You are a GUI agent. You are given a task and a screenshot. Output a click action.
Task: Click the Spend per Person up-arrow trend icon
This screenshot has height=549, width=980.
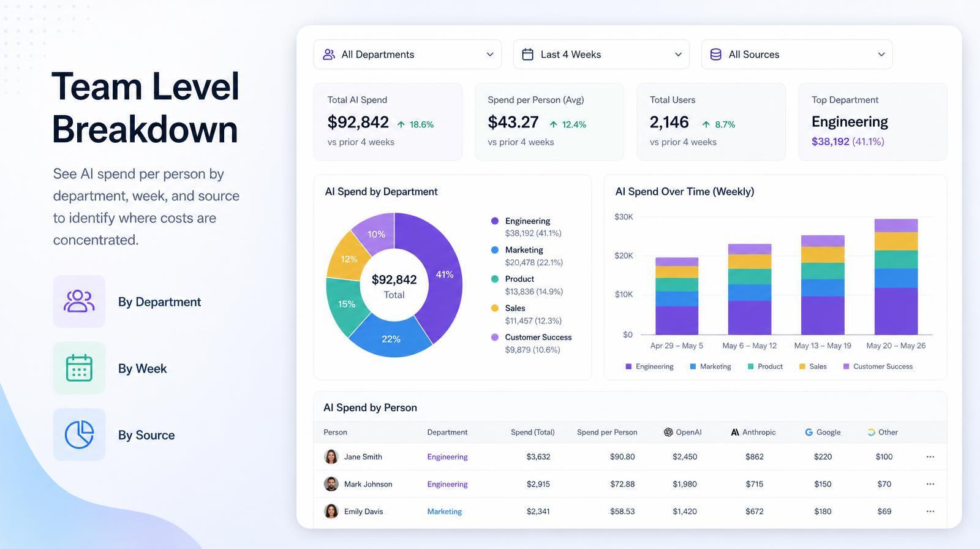click(x=554, y=124)
